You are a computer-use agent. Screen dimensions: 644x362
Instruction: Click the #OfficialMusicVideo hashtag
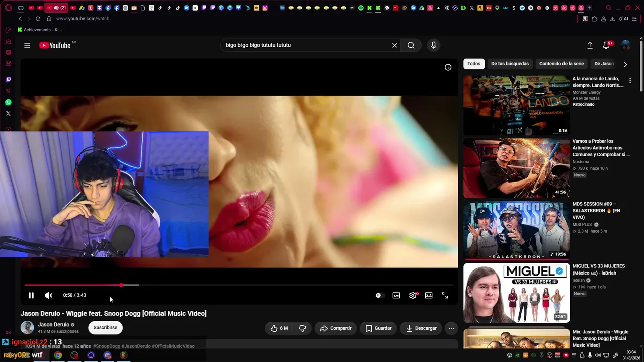tap(174, 346)
